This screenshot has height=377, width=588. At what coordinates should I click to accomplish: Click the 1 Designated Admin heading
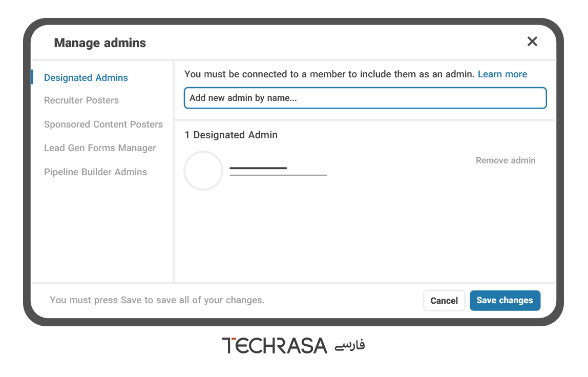[x=231, y=135]
